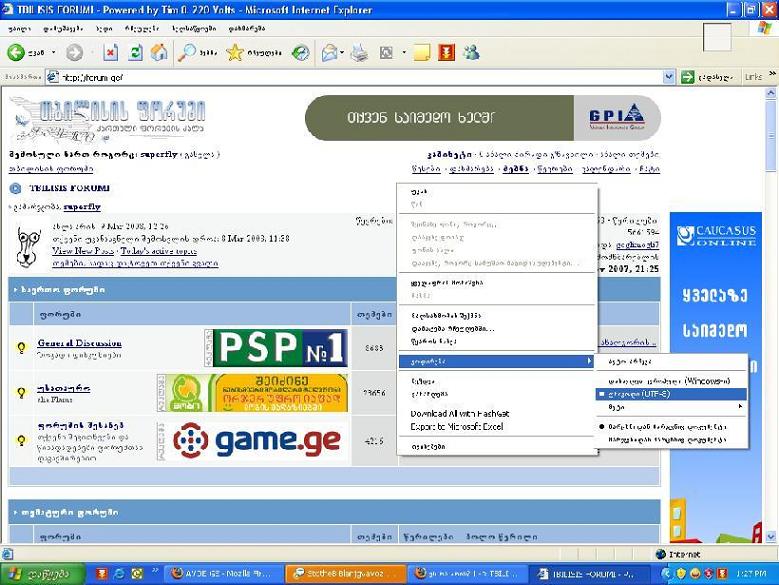The image size is (779, 585).
Task: Open the Back button history dropdown arrow
Action: tap(54, 52)
